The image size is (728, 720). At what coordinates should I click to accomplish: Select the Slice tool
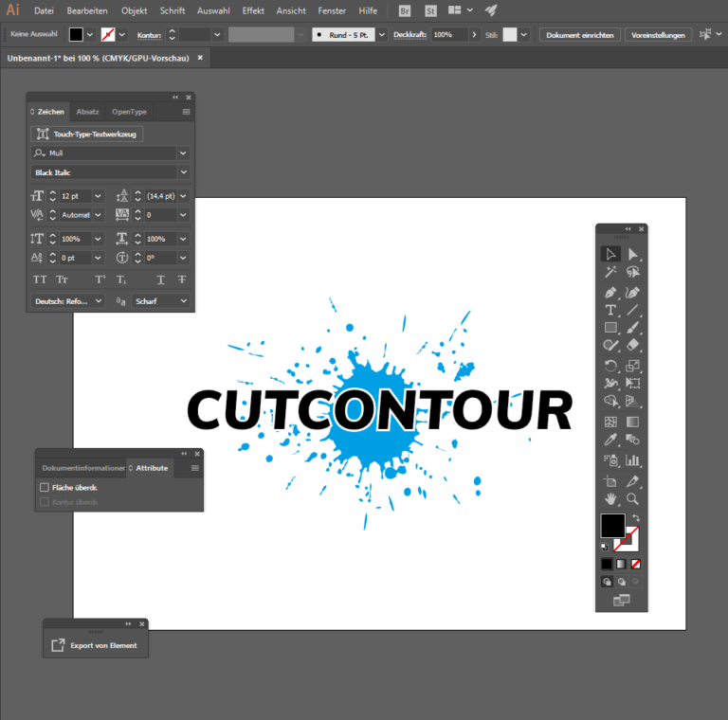[x=632, y=481]
